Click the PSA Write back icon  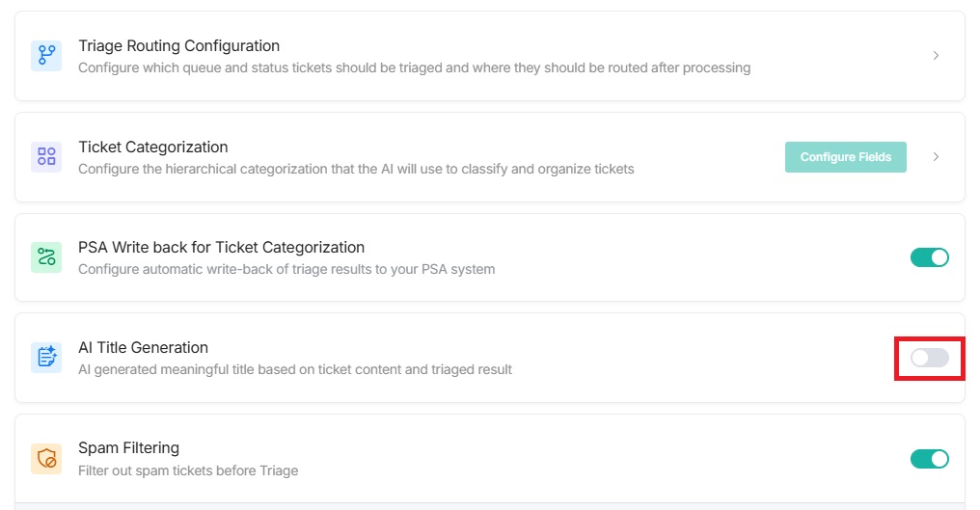tap(46, 257)
